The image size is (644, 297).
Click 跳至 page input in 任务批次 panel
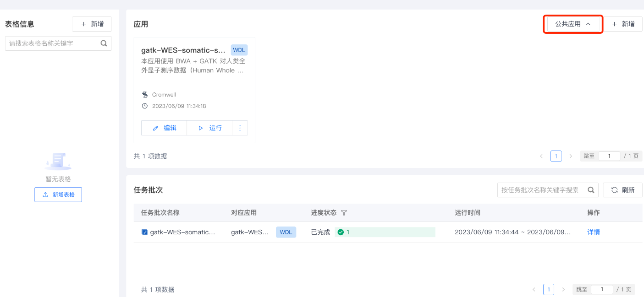point(602,289)
